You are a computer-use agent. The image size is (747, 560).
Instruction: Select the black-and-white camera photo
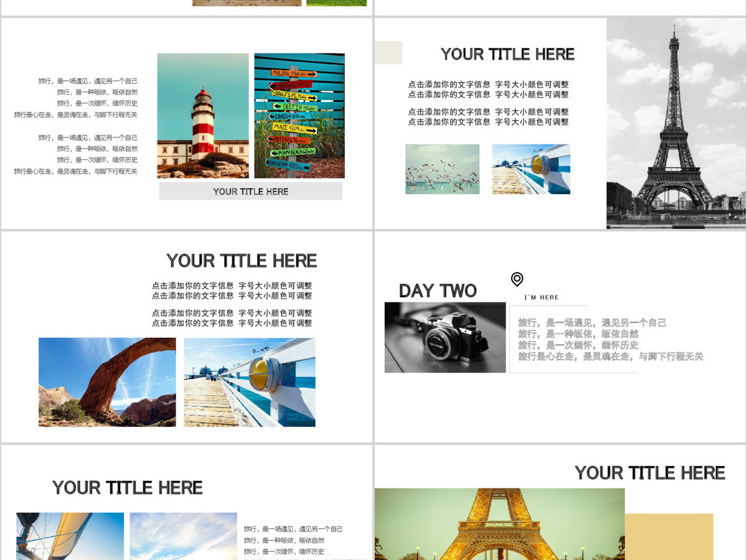pyautogui.click(x=445, y=337)
